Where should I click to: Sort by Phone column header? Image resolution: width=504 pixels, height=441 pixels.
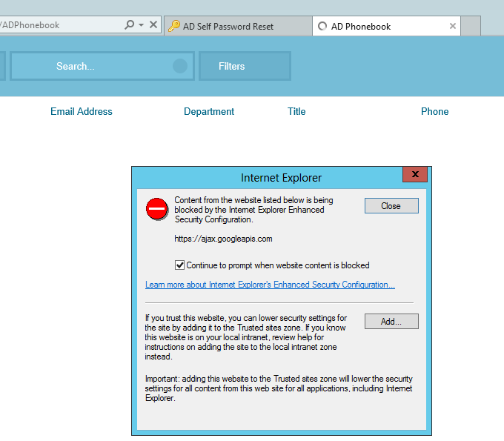(434, 111)
